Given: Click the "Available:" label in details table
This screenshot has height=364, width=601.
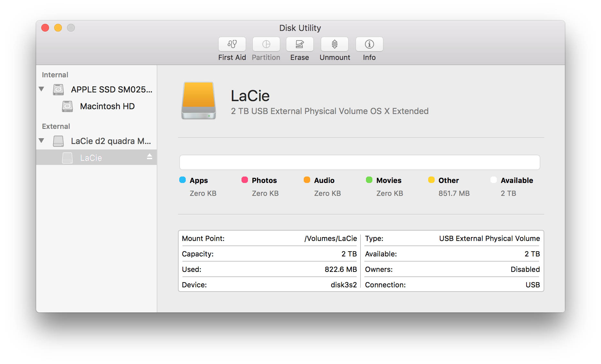Looking at the screenshot, I should click(x=381, y=254).
